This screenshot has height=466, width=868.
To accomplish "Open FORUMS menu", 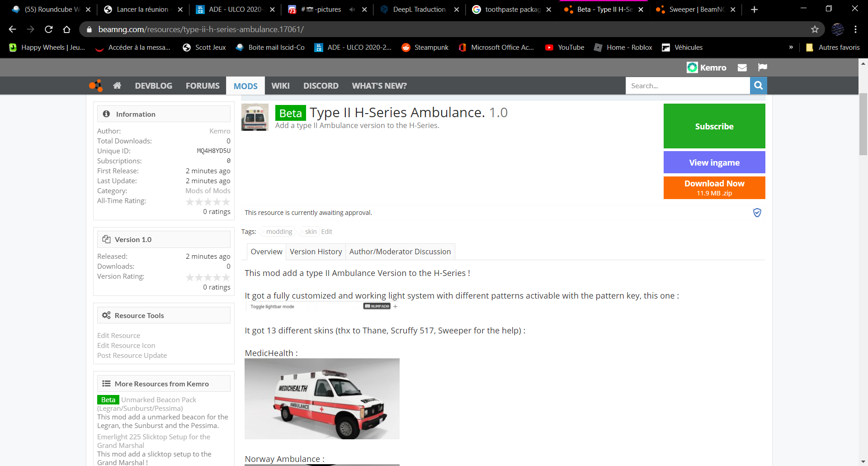I will coord(203,86).
